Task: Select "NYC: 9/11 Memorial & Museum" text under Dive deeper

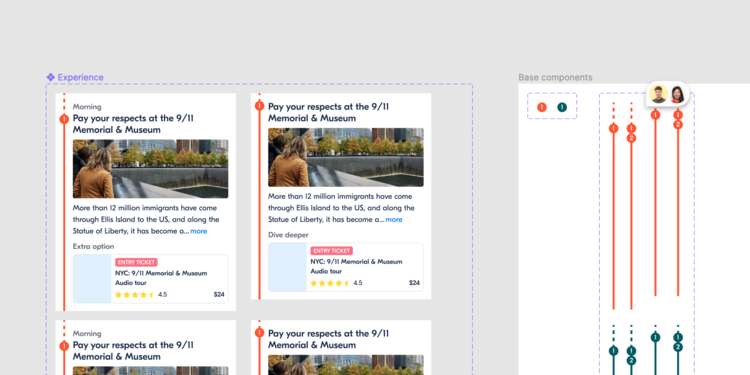Action: (356, 262)
